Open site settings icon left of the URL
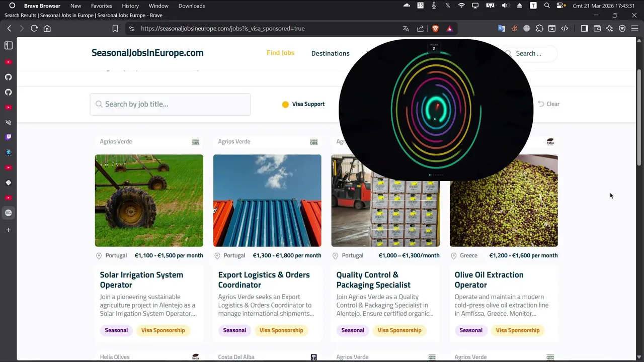The image size is (644, 362). (132, 29)
